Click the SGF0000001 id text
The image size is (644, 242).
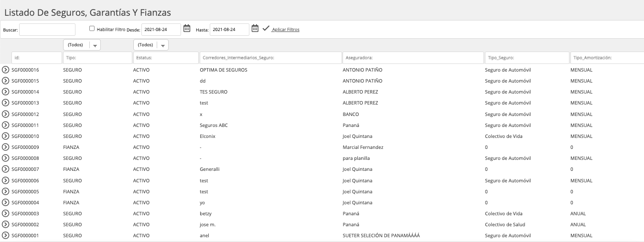pyautogui.click(x=25, y=235)
